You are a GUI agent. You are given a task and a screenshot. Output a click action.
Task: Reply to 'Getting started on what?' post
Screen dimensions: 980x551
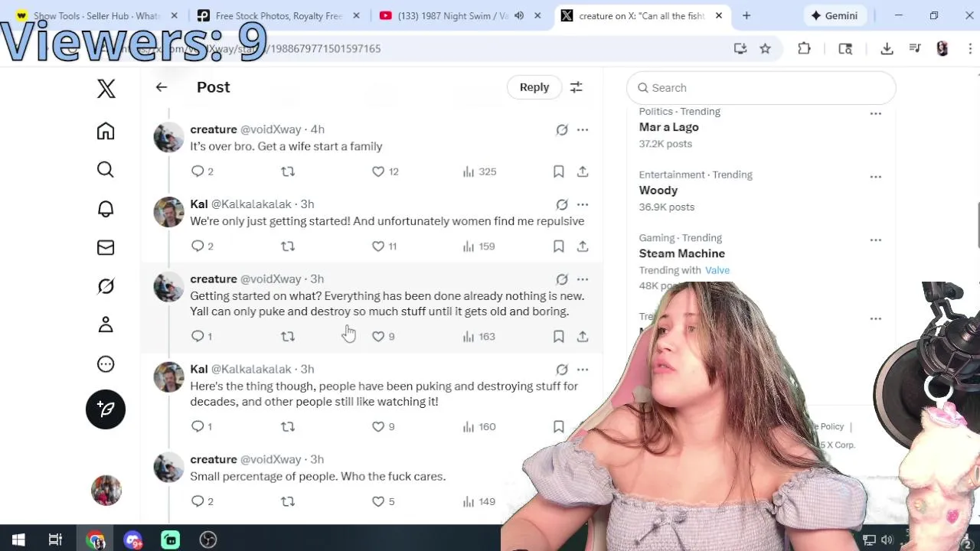(201, 337)
